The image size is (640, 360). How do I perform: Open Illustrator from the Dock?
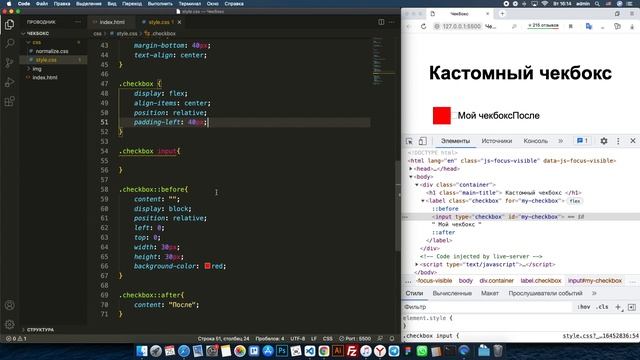coord(338,351)
